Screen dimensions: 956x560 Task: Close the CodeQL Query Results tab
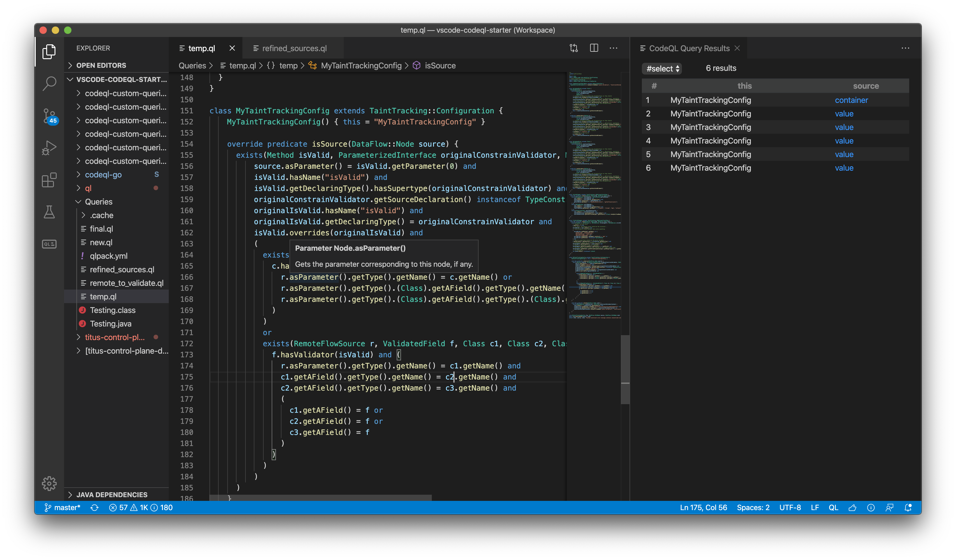[x=737, y=48]
